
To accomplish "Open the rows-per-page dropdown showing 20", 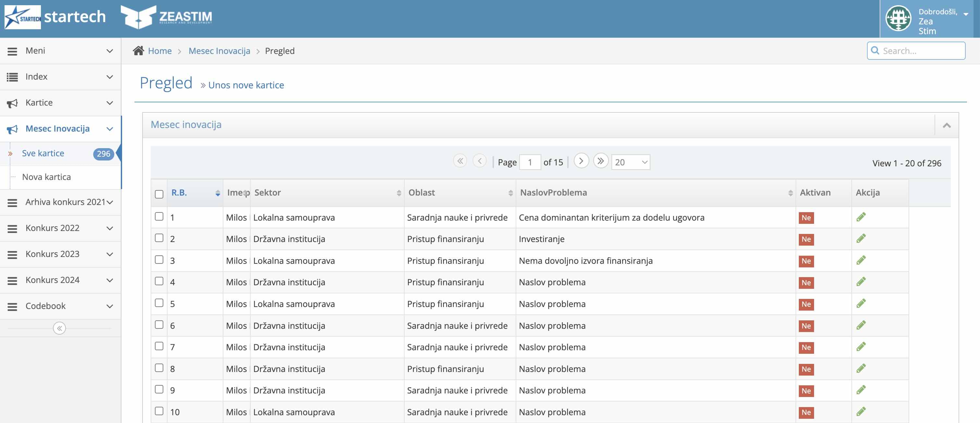I will click(630, 162).
